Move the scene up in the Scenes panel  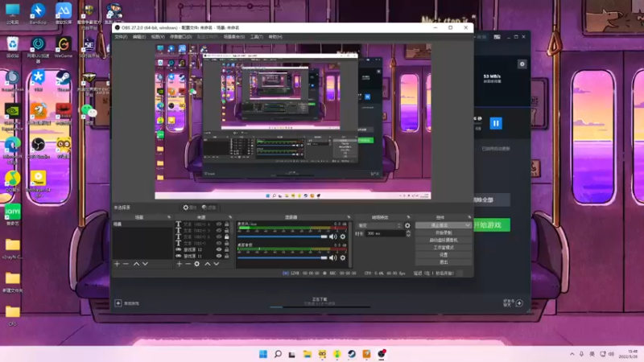[136, 264]
